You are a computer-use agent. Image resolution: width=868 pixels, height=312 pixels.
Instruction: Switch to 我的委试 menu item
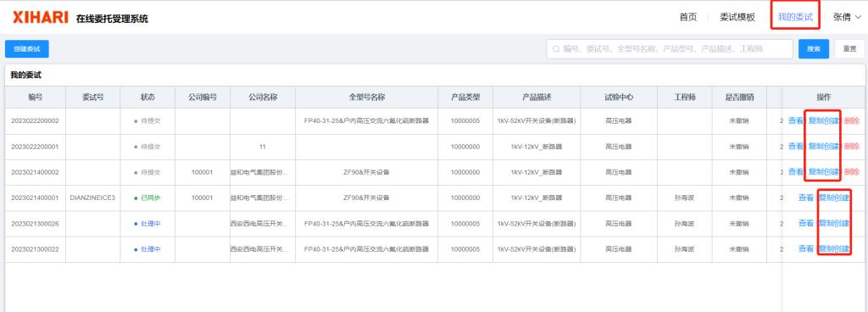click(x=795, y=17)
